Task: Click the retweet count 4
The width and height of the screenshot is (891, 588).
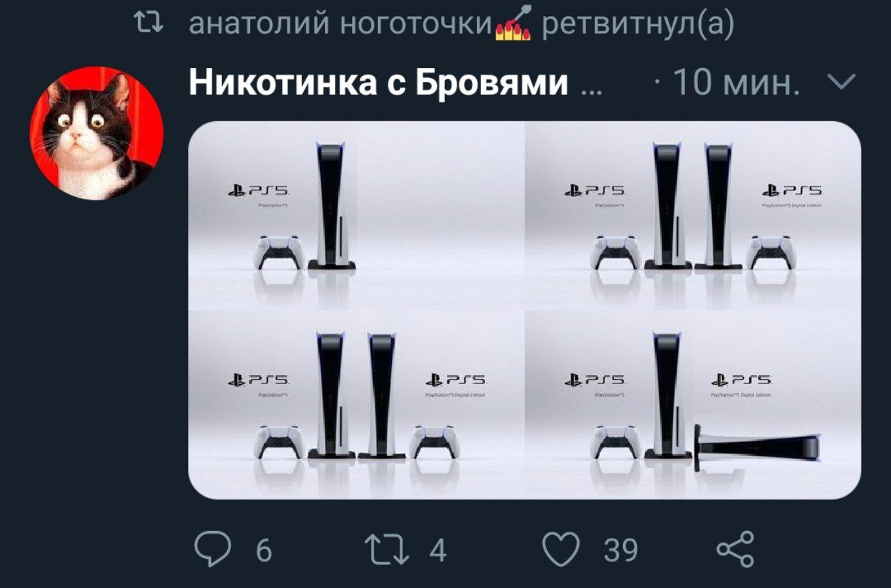Action: pos(437,550)
